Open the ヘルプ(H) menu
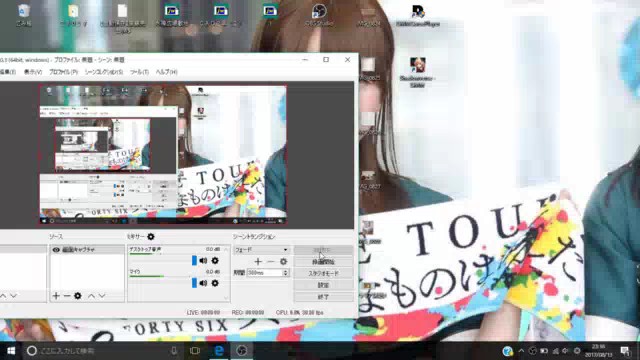The image size is (640, 360). (x=166, y=72)
